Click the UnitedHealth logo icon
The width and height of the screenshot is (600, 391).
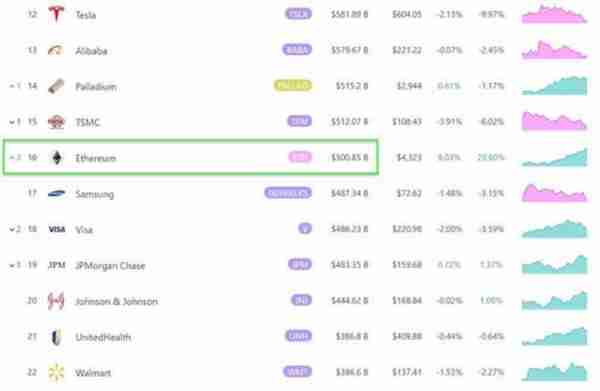click(x=56, y=337)
